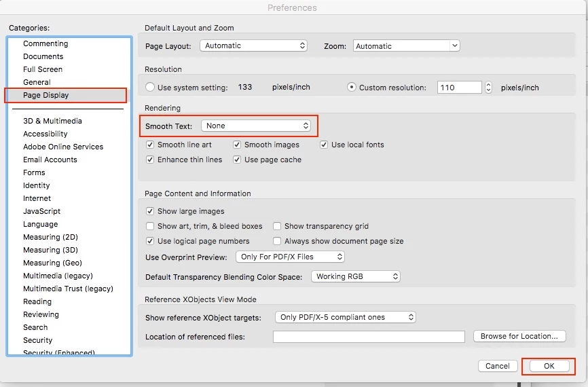This screenshot has width=588, height=387.
Task: Open Security category
Action: pyautogui.click(x=37, y=340)
